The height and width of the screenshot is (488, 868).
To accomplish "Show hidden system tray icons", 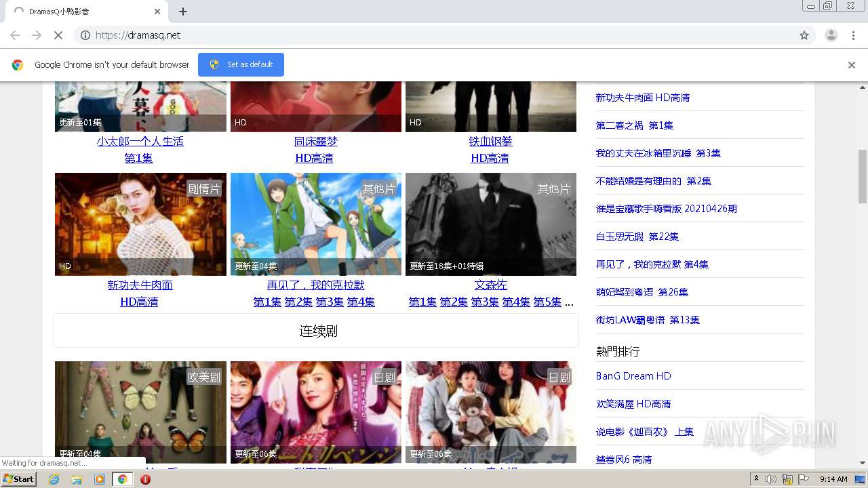I will pyautogui.click(x=757, y=479).
